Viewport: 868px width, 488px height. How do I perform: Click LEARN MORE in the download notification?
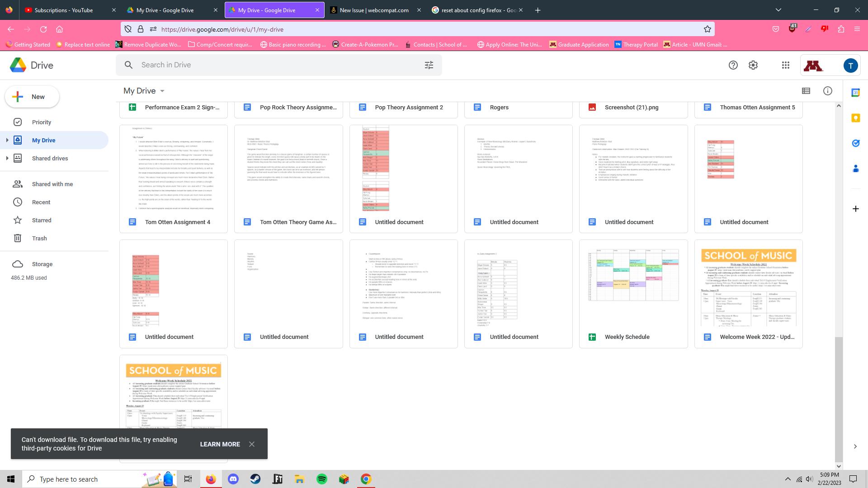(220, 444)
